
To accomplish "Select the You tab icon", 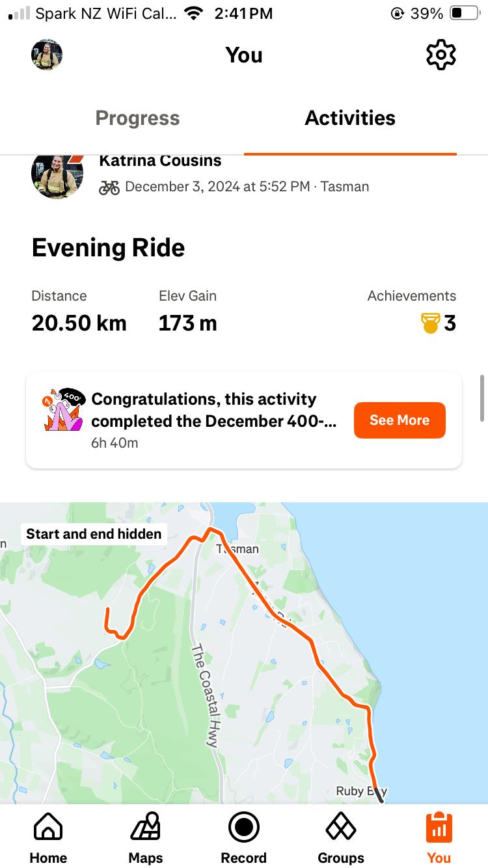I will click(x=439, y=828).
